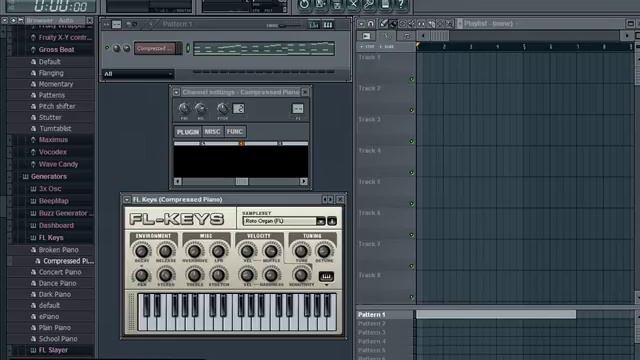This screenshot has height=360, width=640.
Task: Open the keyboard editor in step sequencer
Action: tap(328, 25)
